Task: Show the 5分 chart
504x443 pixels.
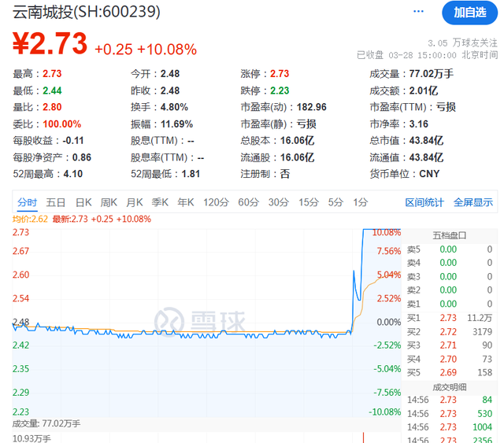Action: 335,202
